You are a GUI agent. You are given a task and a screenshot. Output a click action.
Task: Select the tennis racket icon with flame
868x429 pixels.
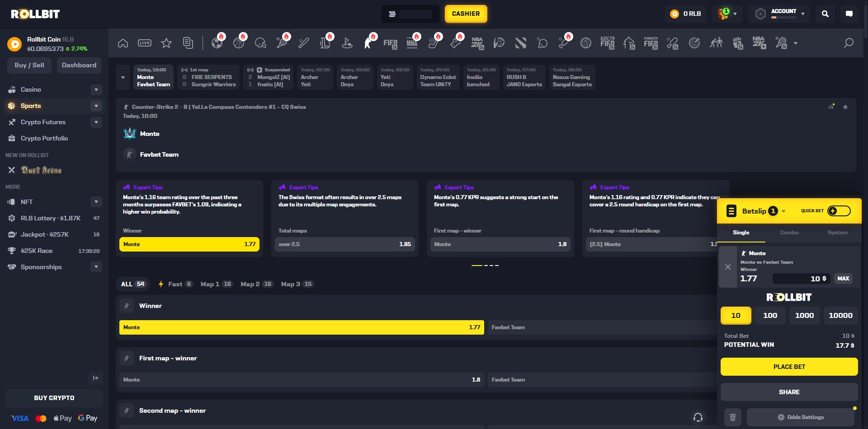tap(282, 43)
